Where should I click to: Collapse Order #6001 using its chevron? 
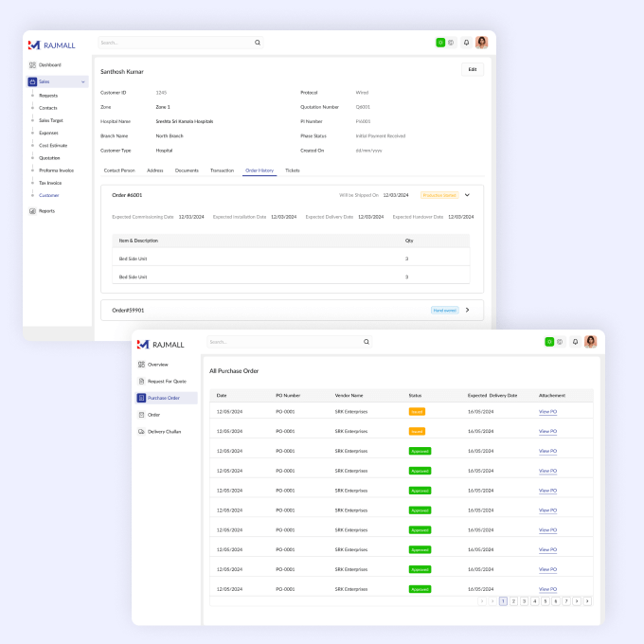click(467, 195)
